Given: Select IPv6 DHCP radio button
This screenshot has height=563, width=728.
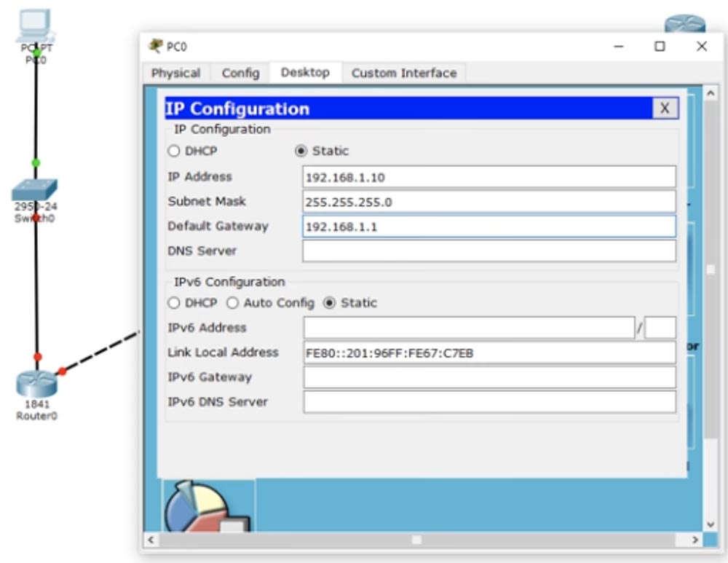Looking at the screenshot, I should (174, 303).
